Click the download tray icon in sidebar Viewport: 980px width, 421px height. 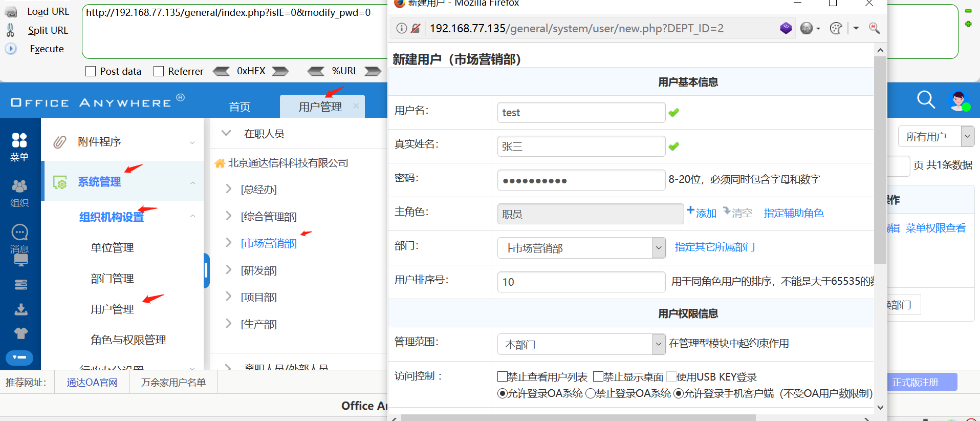tap(21, 309)
